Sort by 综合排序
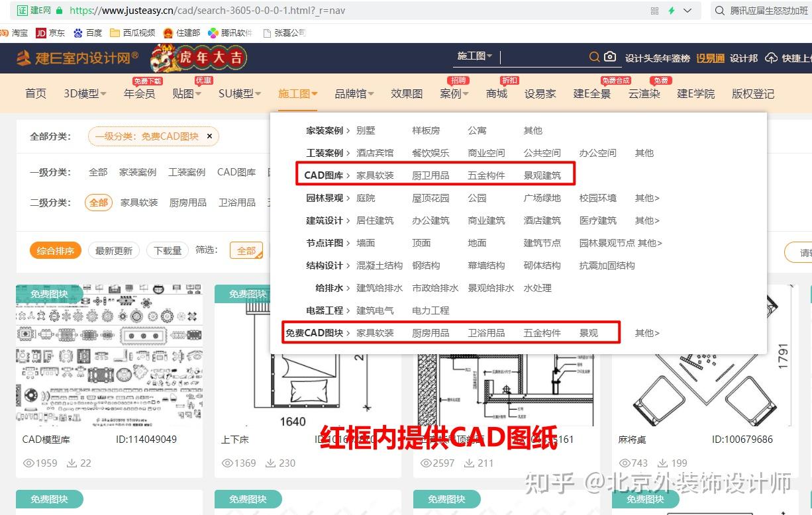 pyautogui.click(x=56, y=250)
